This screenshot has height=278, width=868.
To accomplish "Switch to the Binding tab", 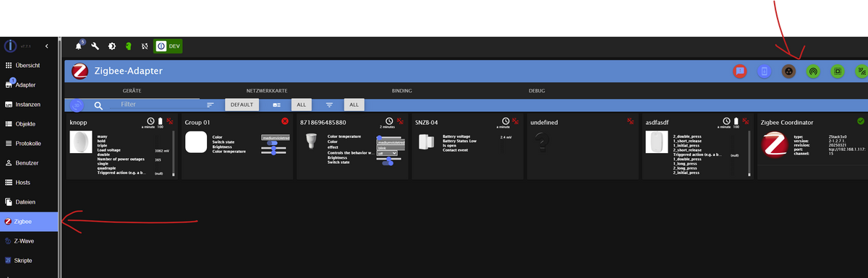I will pos(401,91).
